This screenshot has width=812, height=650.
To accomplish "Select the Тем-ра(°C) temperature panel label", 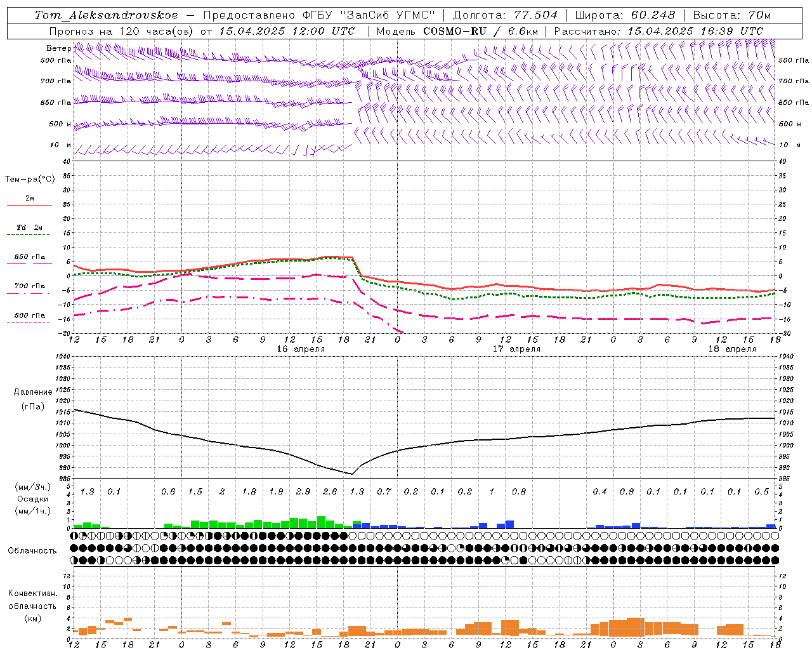I will click(x=30, y=180).
